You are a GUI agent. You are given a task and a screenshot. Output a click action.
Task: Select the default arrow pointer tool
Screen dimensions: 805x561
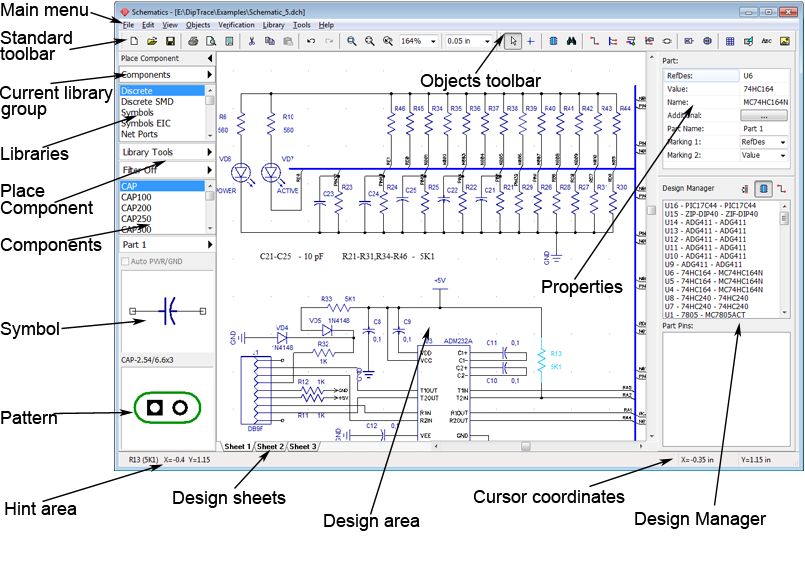(x=513, y=41)
